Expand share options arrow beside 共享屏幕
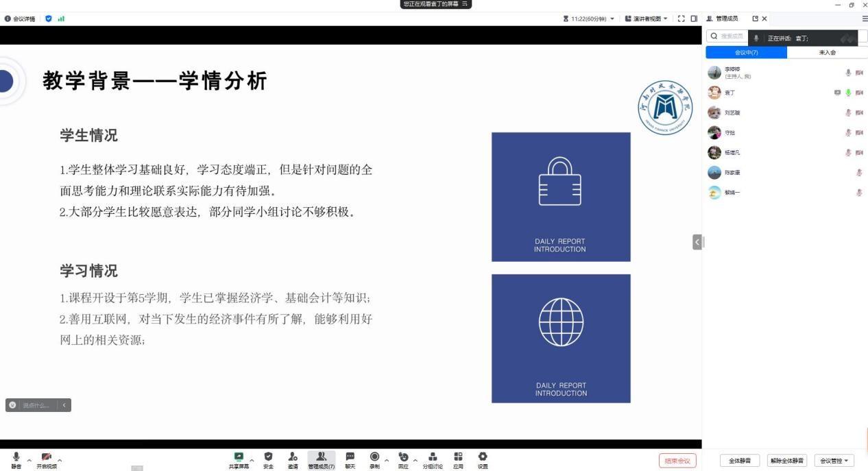The height and width of the screenshot is (471, 868). [252, 459]
